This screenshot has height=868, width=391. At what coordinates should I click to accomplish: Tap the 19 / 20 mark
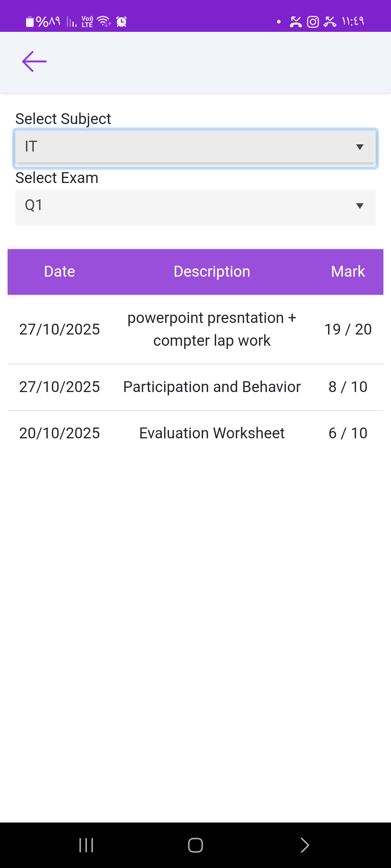(x=348, y=329)
